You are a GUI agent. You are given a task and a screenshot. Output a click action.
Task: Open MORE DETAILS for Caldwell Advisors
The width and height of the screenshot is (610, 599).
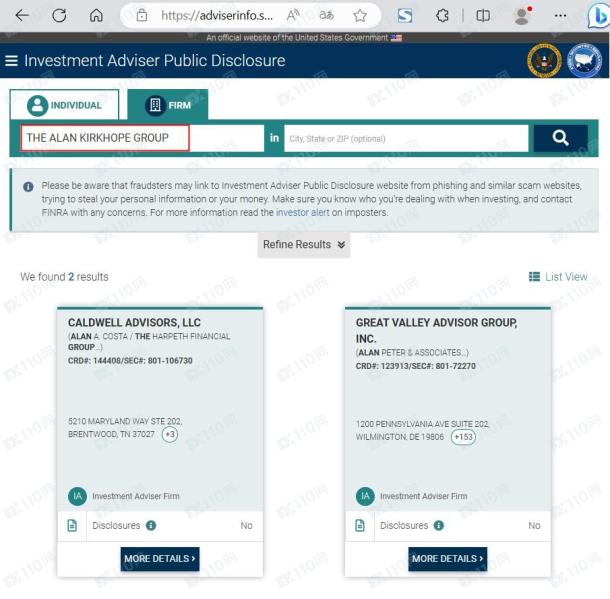click(x=160, y=559)
